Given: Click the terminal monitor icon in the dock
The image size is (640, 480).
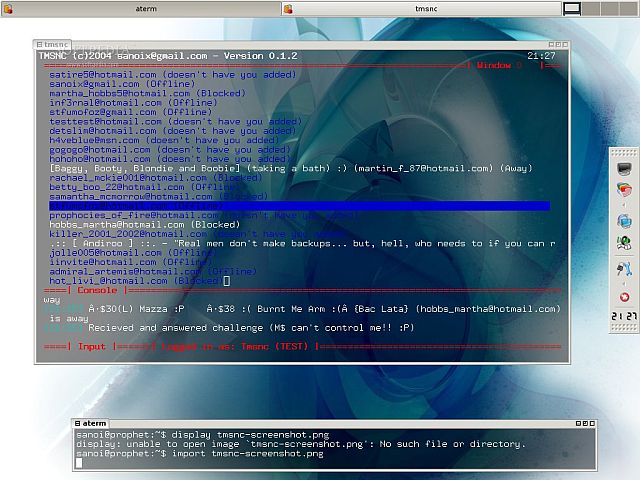Looking at the screenshot, I should pos(624,168).
